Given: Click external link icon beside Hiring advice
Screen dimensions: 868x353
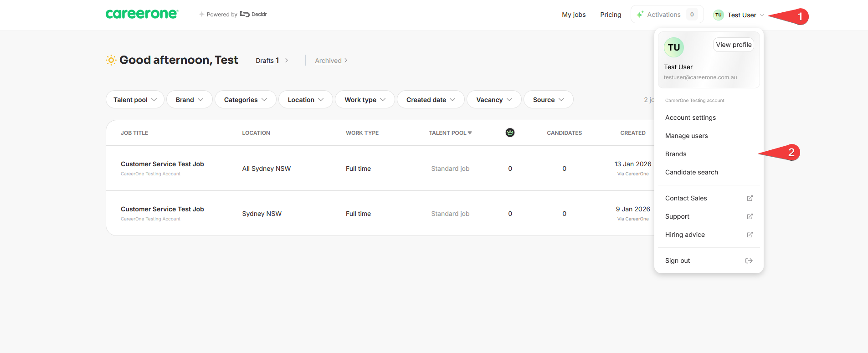Looking at the screenshot, I should pos(750,235).
